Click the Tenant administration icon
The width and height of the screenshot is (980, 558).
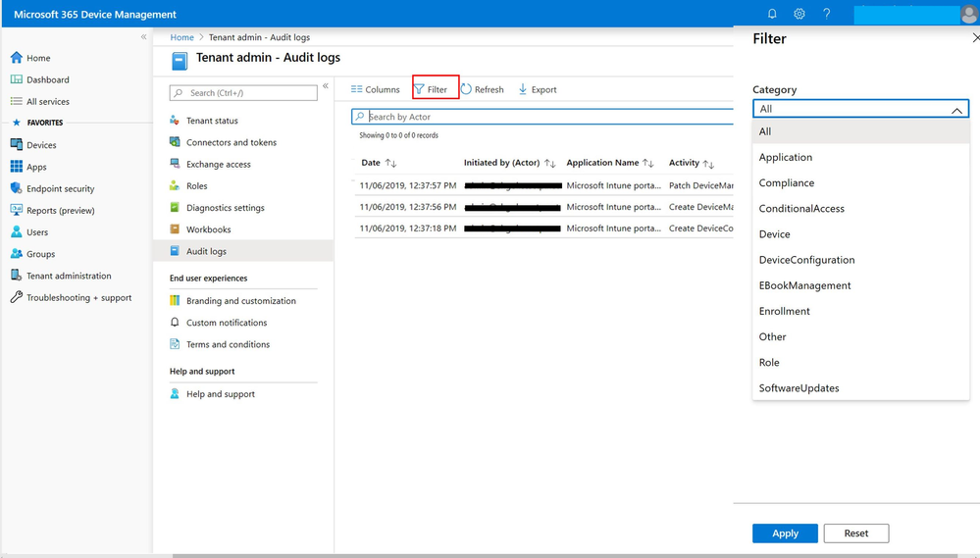tap(17, 276)
